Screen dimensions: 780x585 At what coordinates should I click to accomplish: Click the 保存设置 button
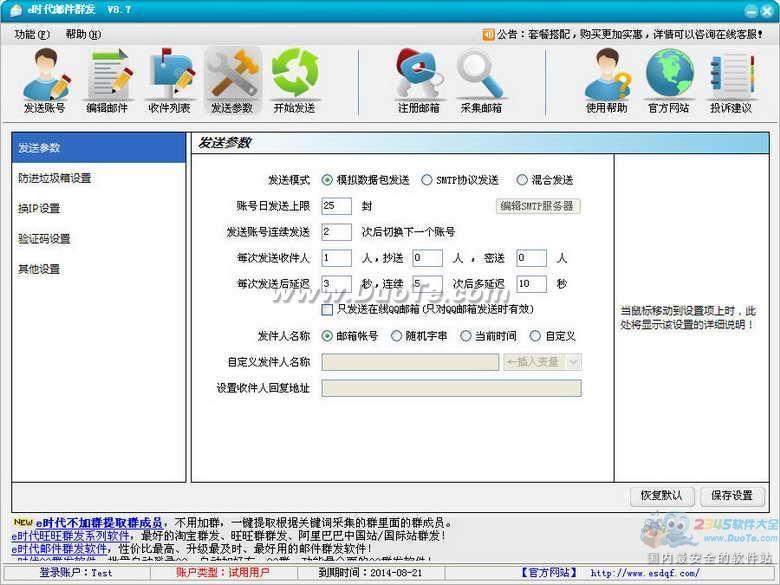(732, 495)
